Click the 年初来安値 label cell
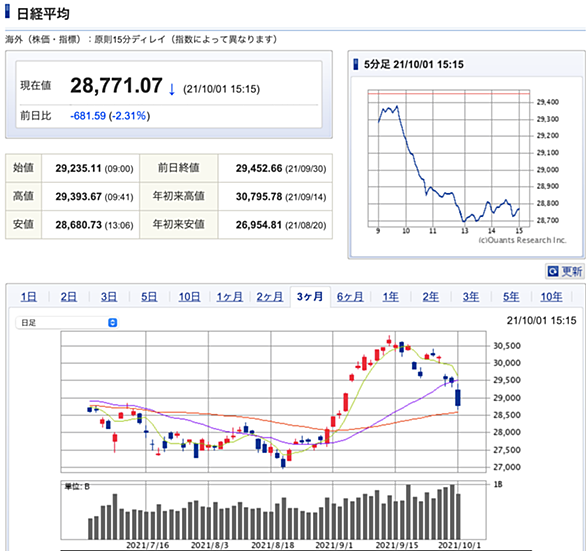This screenshot has height=551, width=586. (x=179, y=225)
